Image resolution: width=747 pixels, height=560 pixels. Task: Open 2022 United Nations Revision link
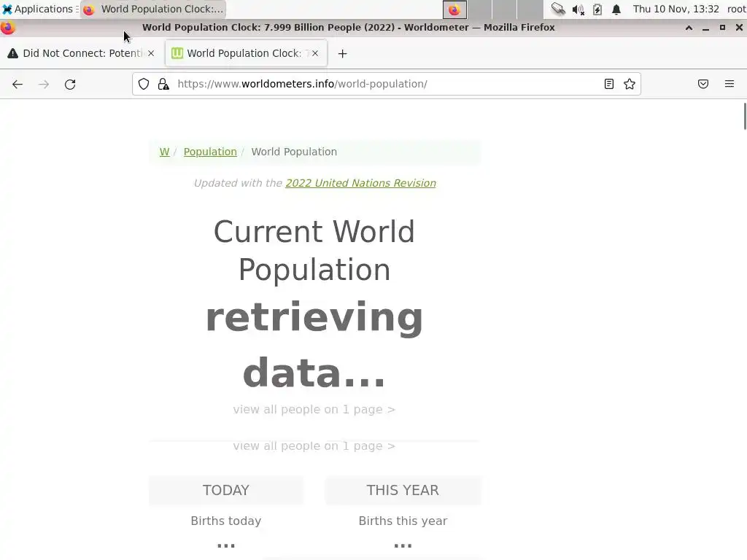pyautogui.click(x=360, y=183)
